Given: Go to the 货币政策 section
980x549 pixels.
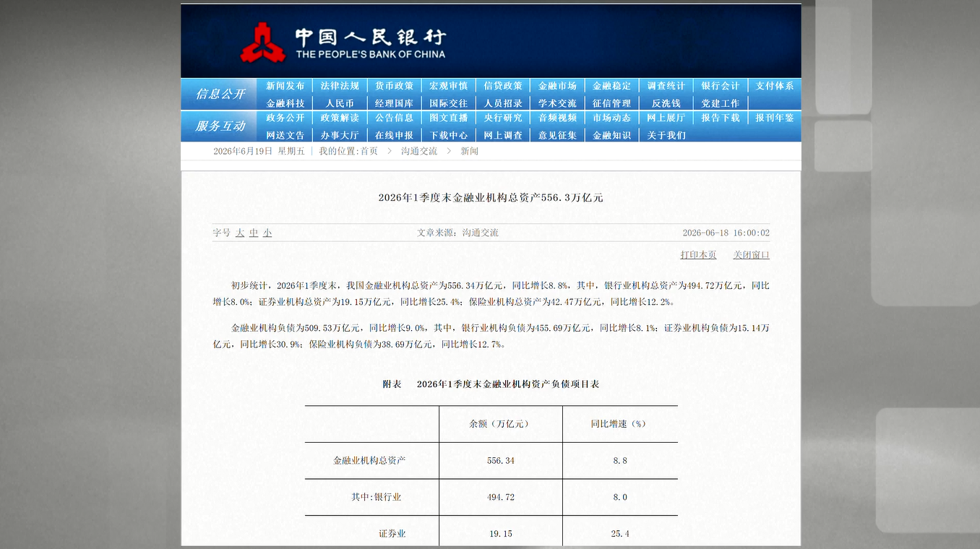Looking at the screenshot, I should [394, 86].
